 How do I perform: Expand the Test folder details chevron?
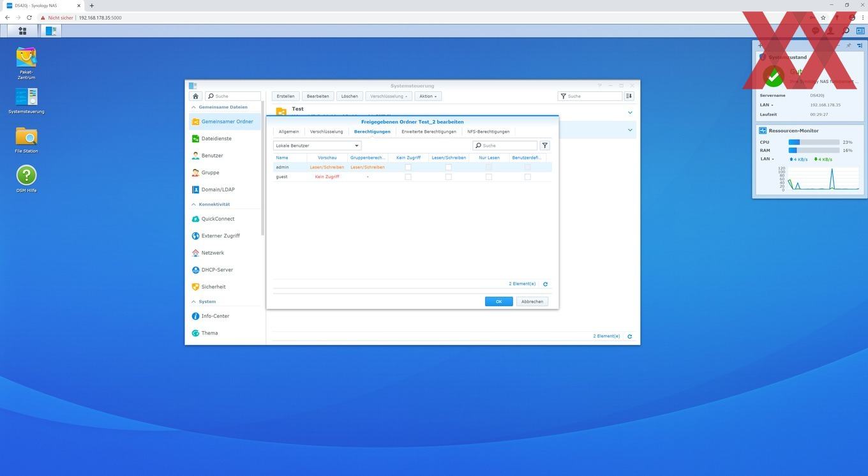630,113
